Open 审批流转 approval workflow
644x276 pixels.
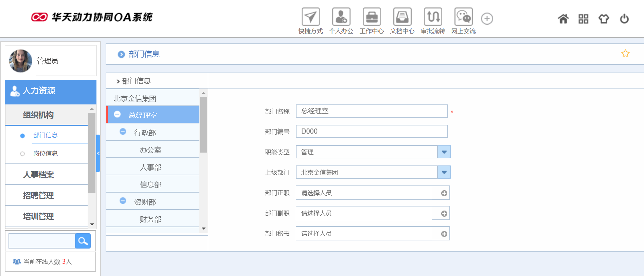pos(433,17)
